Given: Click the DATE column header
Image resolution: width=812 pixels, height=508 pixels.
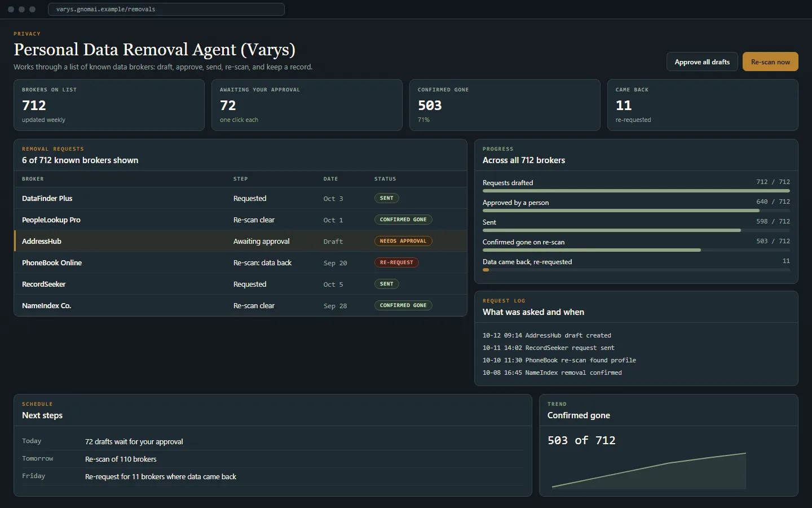Looking at the screenshot, I should 331,179.
